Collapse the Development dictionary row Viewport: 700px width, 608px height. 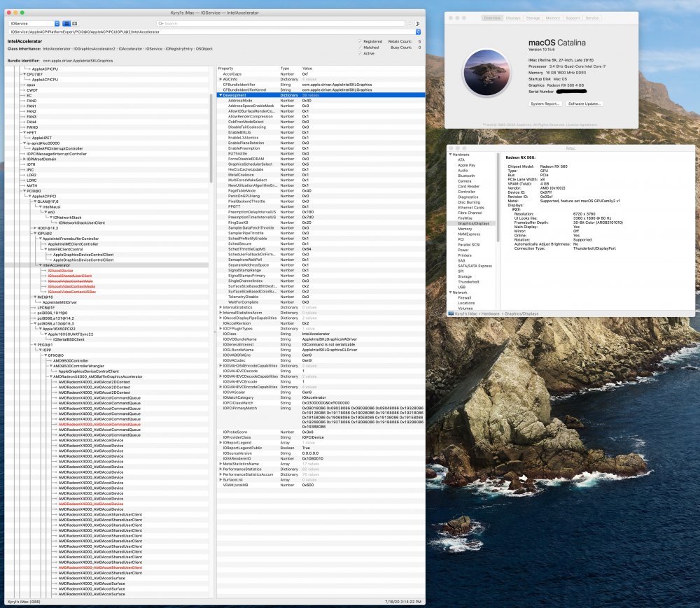(x=220, y=95)
